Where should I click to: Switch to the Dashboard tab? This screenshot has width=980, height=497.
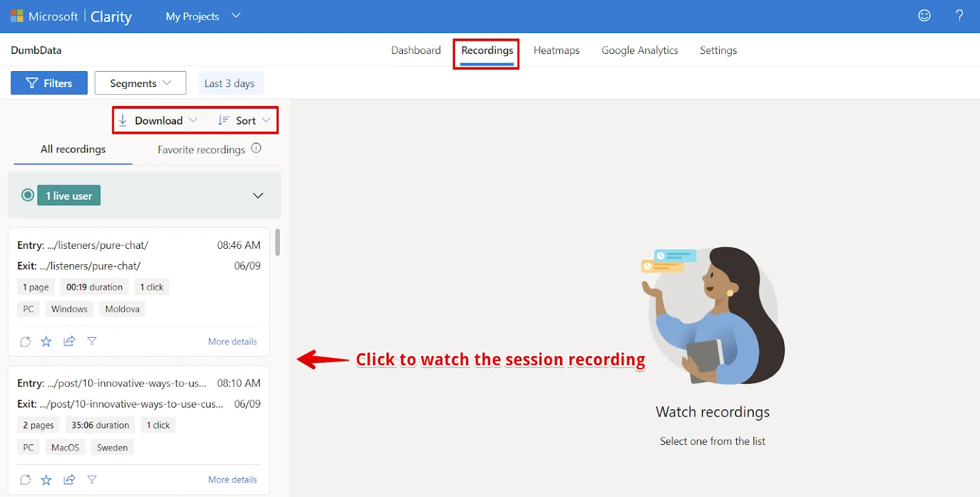click(x=416, y=50)
